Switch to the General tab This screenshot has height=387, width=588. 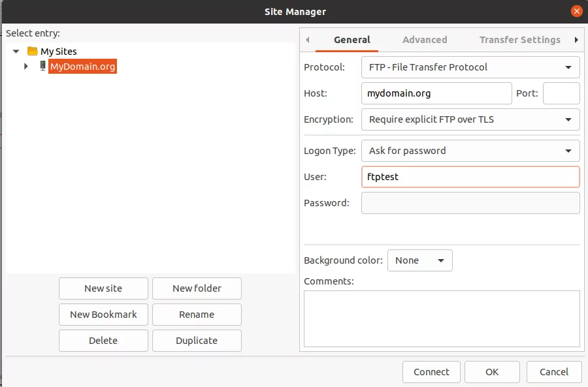pos(351,40)
